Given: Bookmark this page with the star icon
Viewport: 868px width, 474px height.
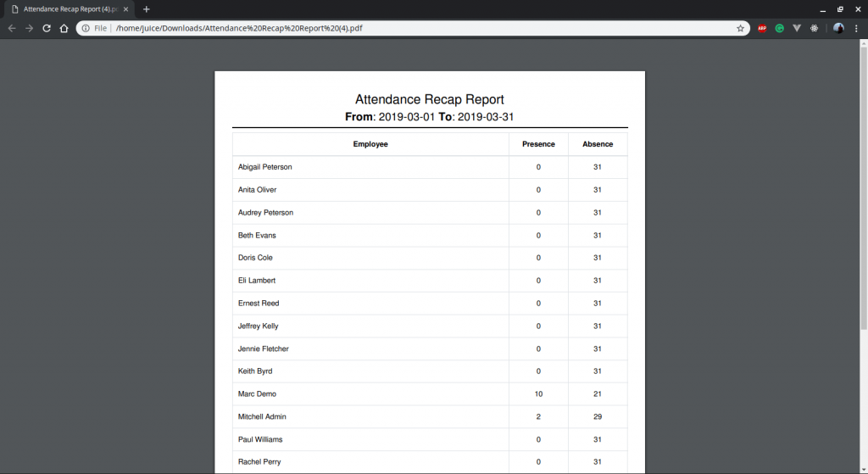Looking at the screenshot, I should point(740,28).
